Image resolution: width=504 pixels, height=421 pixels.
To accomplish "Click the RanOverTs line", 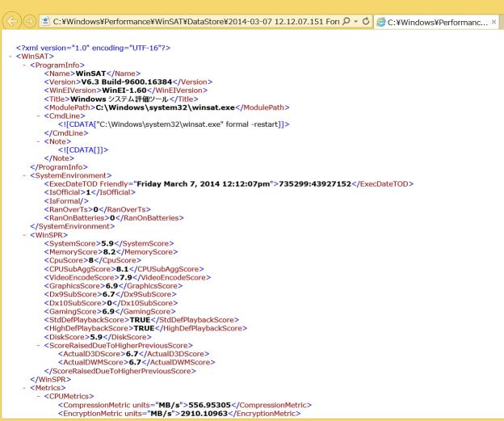I will coord(98,209).
